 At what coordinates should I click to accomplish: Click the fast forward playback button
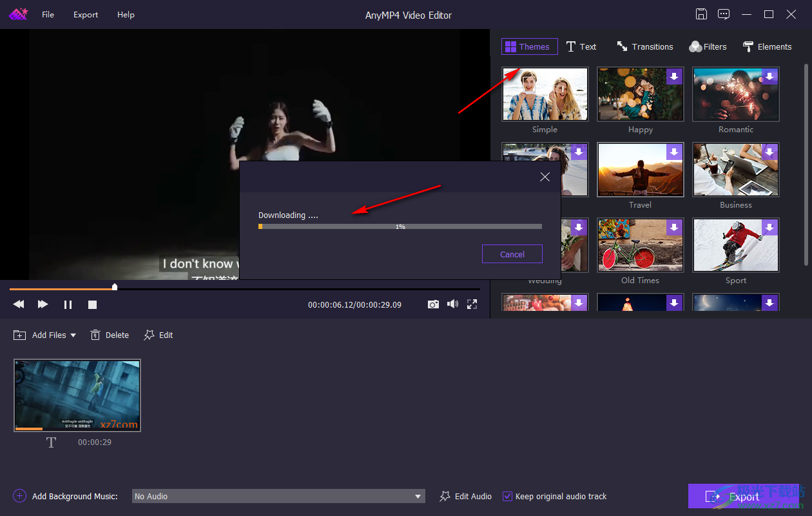[x=43, y=304]
